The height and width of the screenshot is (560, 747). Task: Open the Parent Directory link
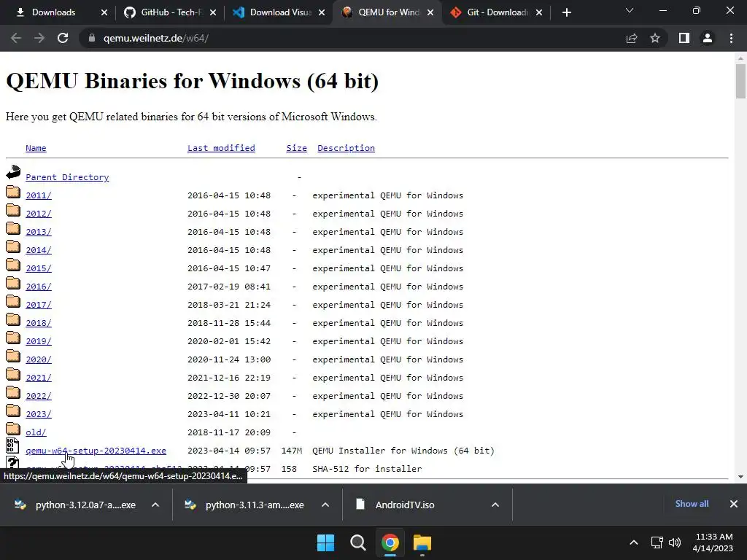point(67,177)
